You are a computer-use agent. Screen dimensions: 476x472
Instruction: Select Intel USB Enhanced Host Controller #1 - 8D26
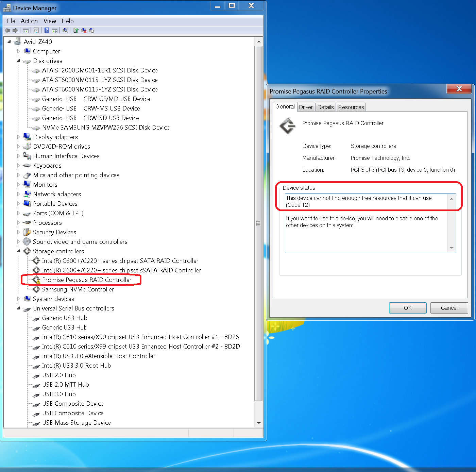point(140,337)
